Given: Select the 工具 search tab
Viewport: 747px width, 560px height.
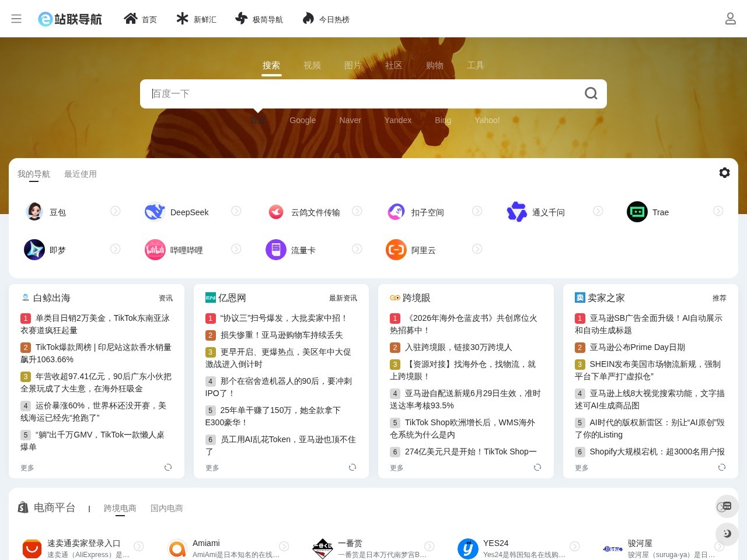Looking at the screenshot, I should click(x=476, y=65).
